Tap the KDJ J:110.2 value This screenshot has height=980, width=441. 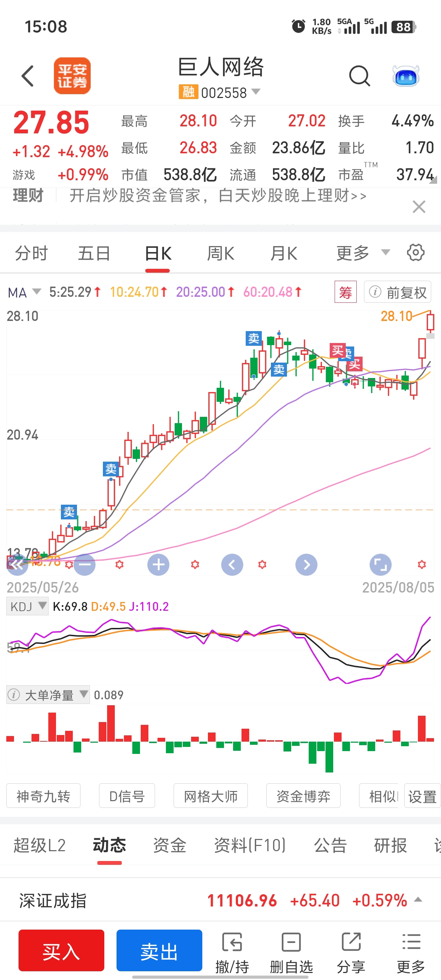pos(149,607)
